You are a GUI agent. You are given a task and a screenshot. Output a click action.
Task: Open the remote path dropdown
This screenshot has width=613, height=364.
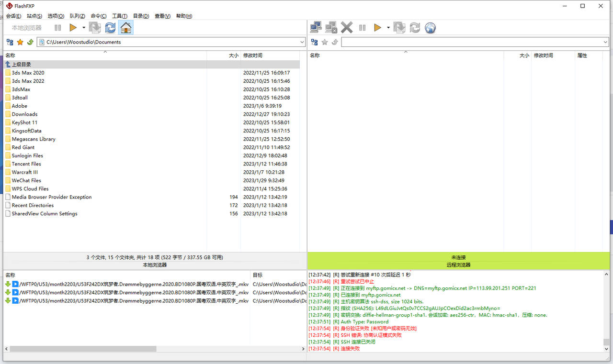tap(606, 42)
